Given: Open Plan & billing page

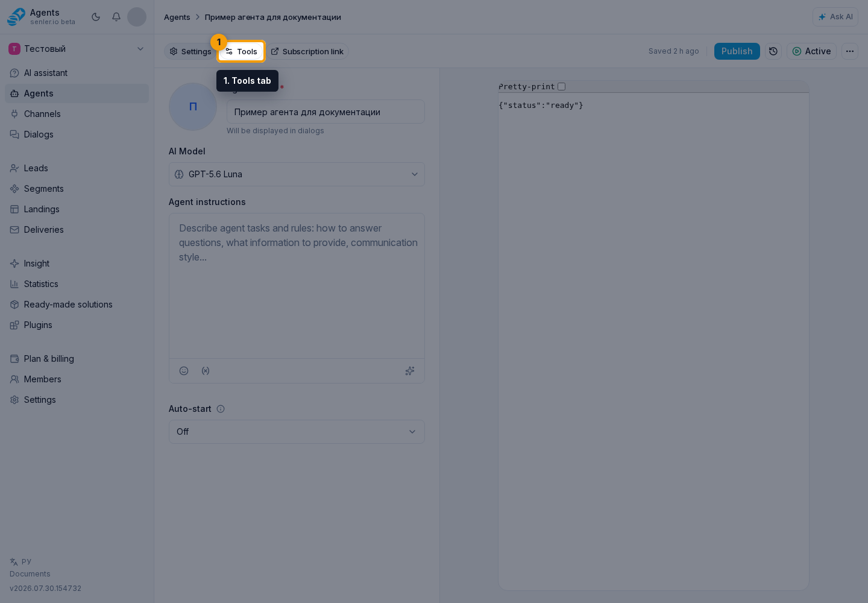Looking at the screenshot, I should tap(77, 359).
